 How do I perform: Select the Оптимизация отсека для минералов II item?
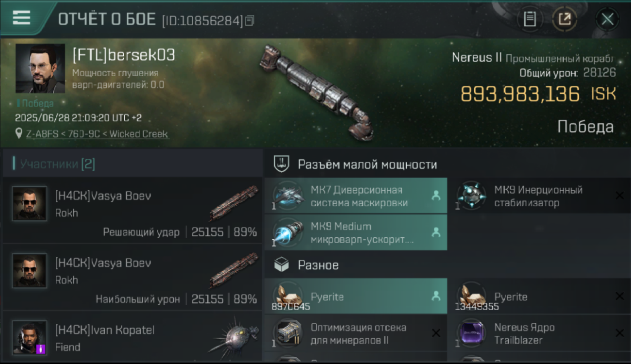[356, 333]
